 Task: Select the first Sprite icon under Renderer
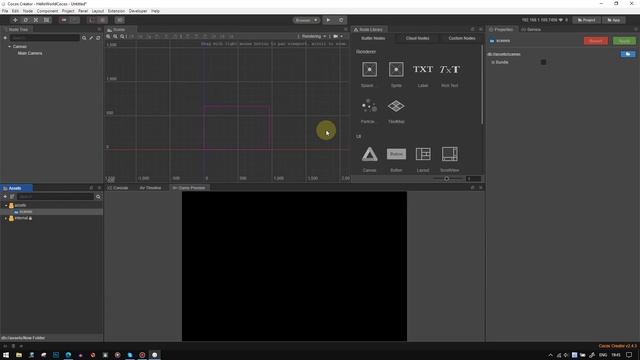(369, 69)
